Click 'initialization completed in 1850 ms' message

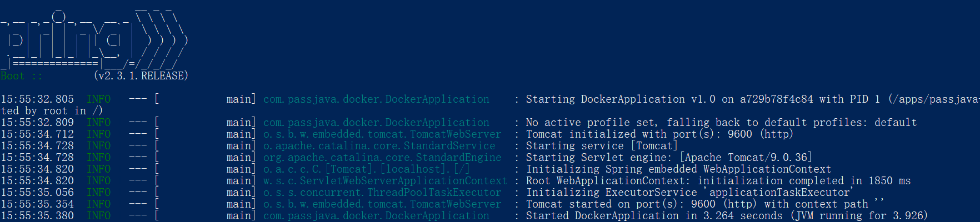tap(804, 181)
